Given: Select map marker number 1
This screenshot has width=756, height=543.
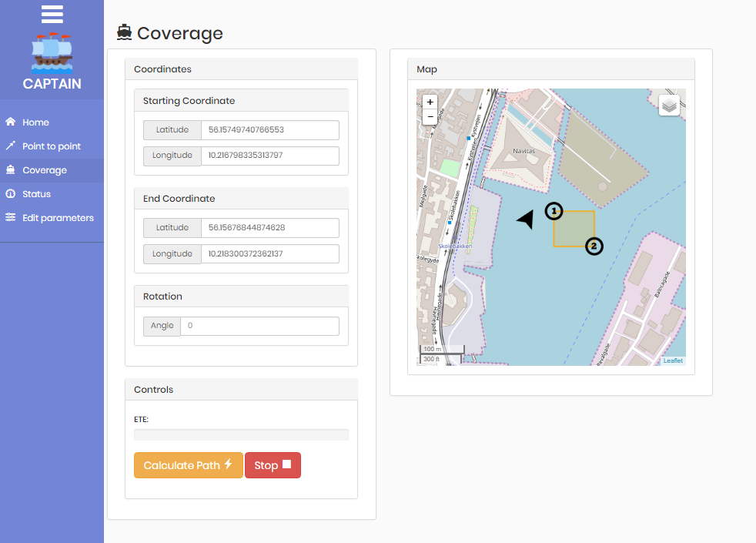Looking at the screenshot, I should click(554, 211).
